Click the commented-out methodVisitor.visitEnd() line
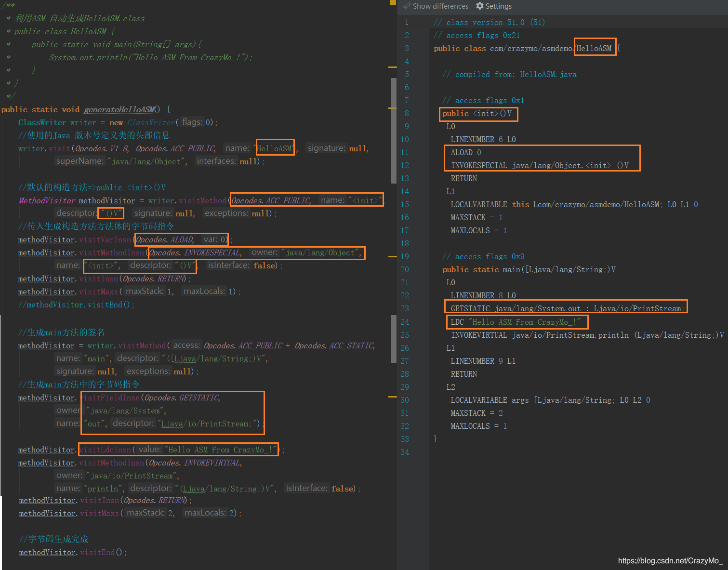728x570 pixels. [x=76, y=305]
